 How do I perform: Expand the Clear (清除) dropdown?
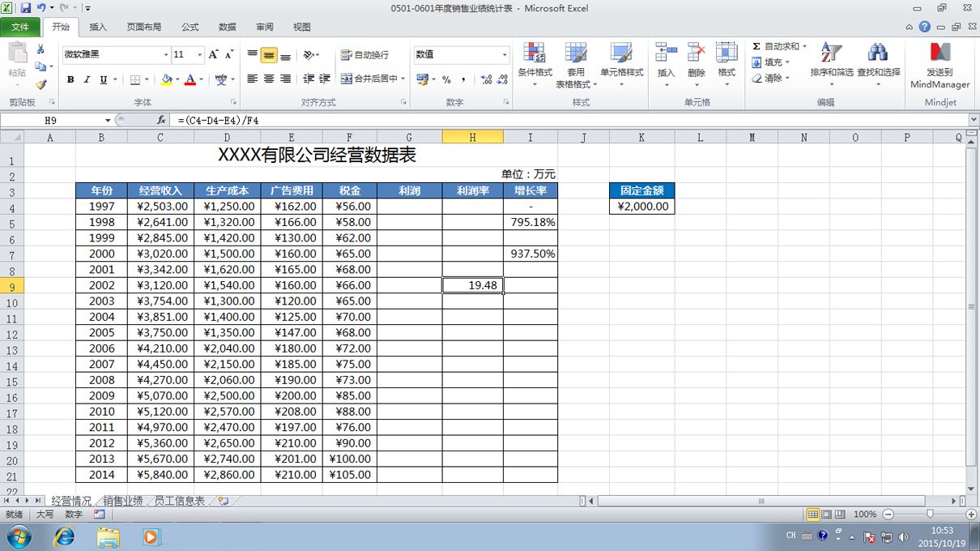pyautogui.click(x=789, y=79)
